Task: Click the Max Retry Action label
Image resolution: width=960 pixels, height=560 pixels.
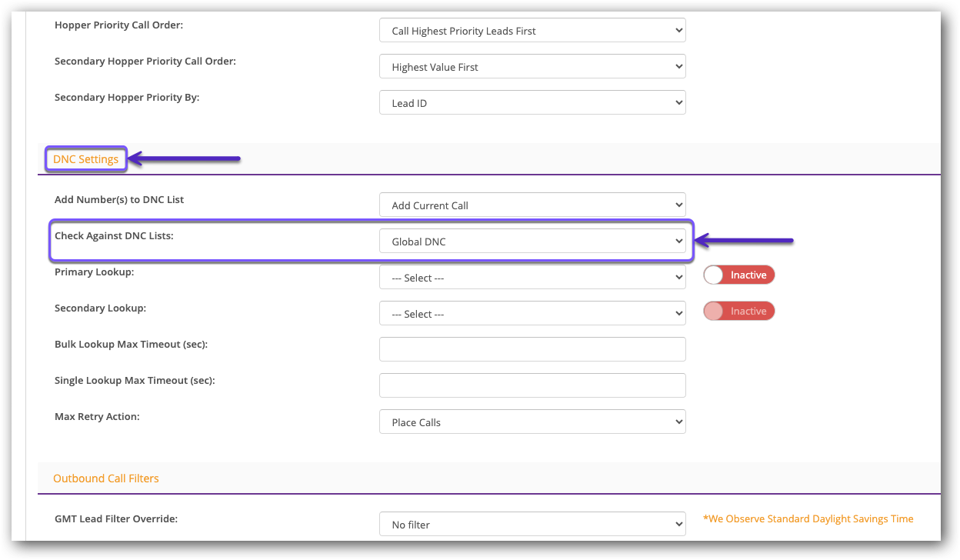Action: coord(97,417)
